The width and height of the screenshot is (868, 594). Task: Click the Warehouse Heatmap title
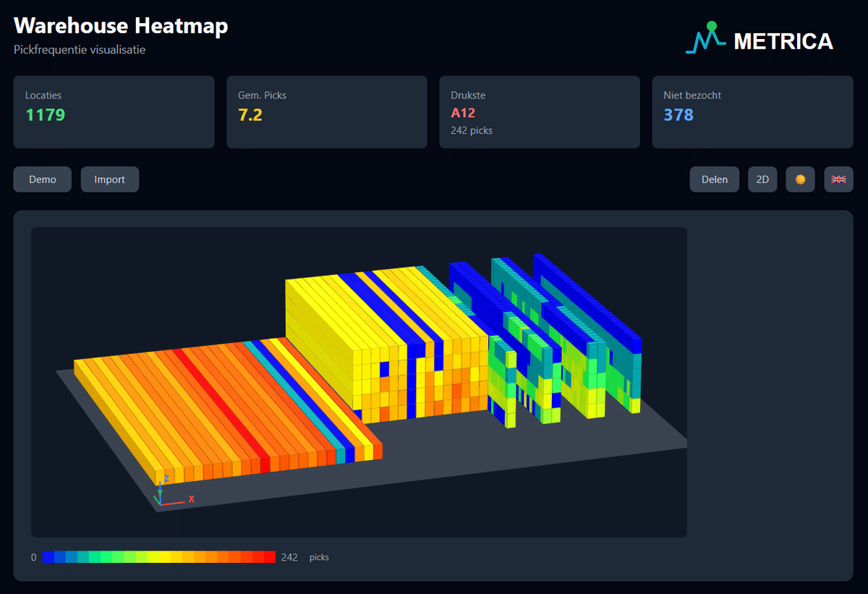click(121, 25)
